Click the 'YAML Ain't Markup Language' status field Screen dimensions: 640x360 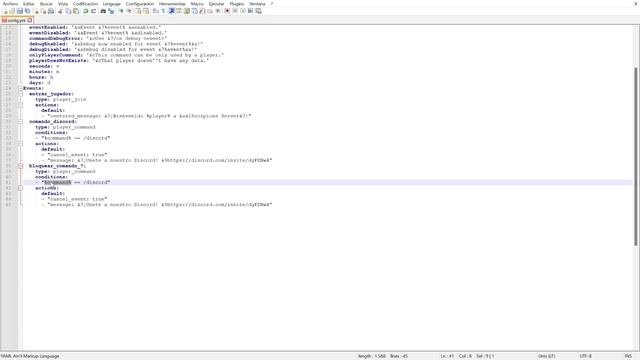tap(30, 356)
